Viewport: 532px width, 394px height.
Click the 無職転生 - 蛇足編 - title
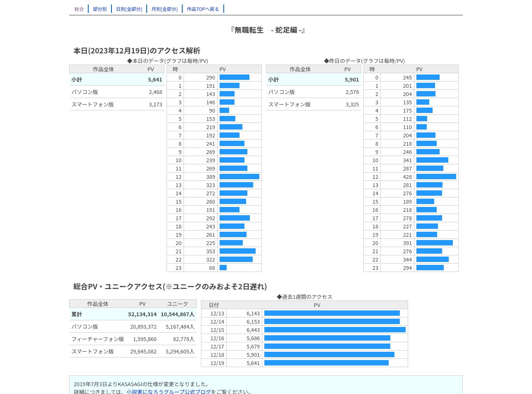click(268, 30)
